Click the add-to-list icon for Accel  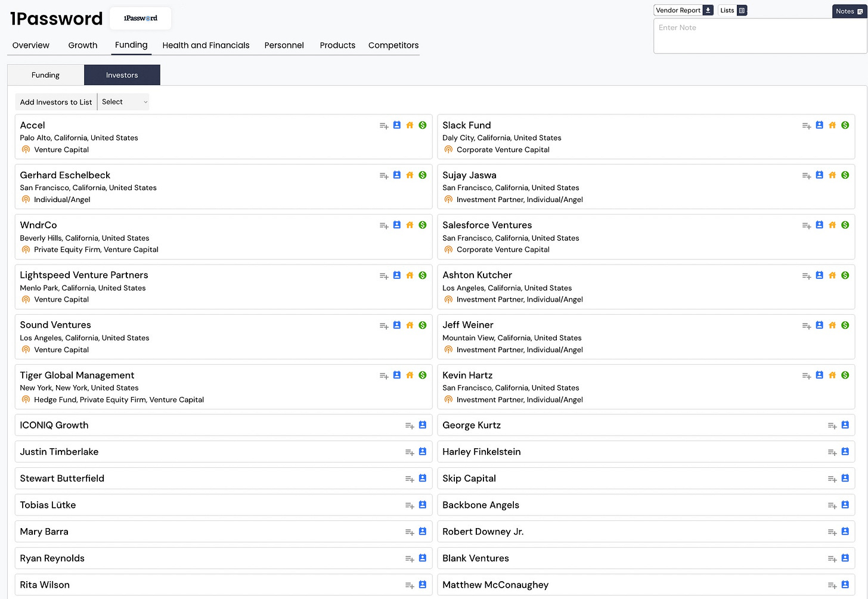[x=384, y=126]
